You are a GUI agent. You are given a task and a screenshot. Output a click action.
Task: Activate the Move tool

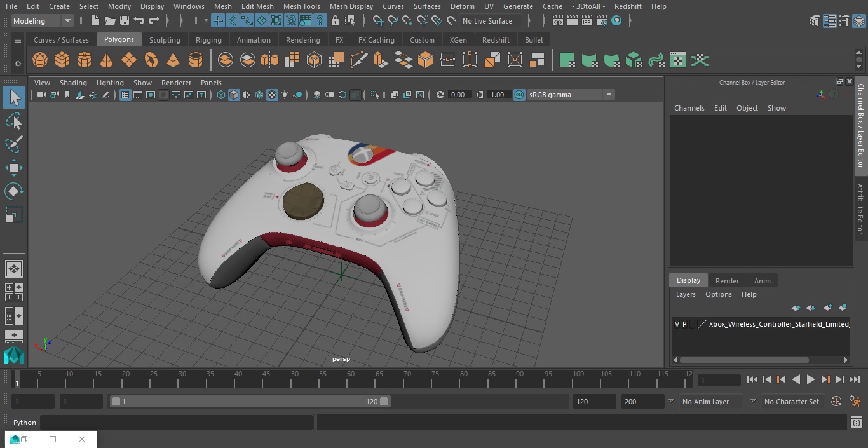[14, 168]
